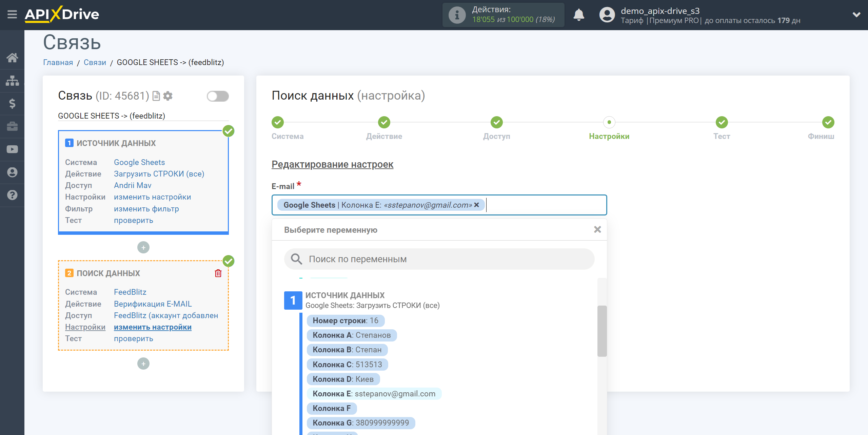This screenshot has height=435, width=868.
Task: Click проверить in data search block
Action: click(x=134, y=338)
